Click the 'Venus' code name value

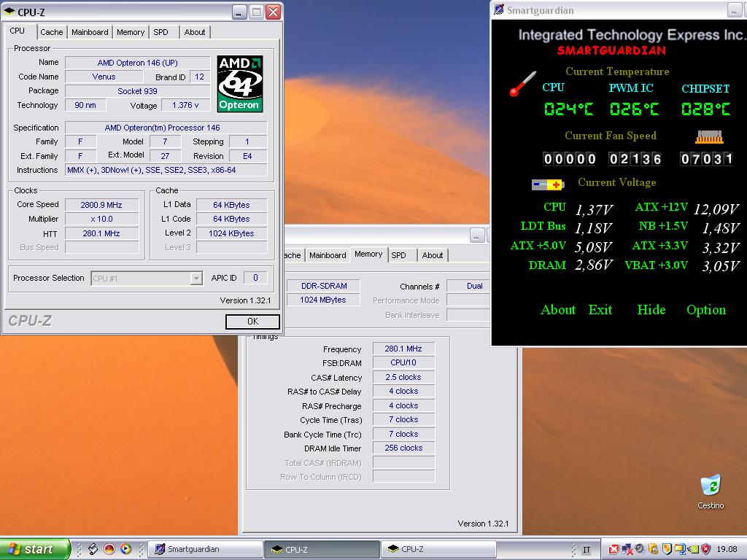[104, 77]
